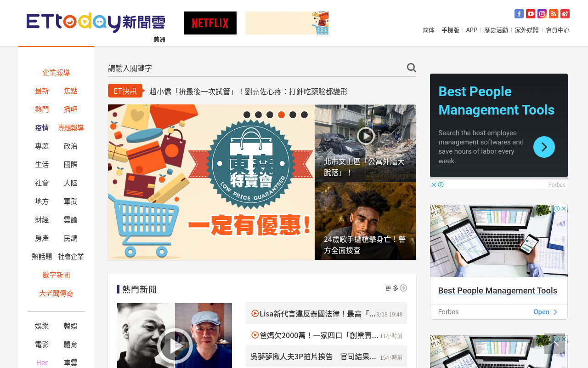Open the Netflix banner
Screen dimensions: 588x368
point(210,23)
